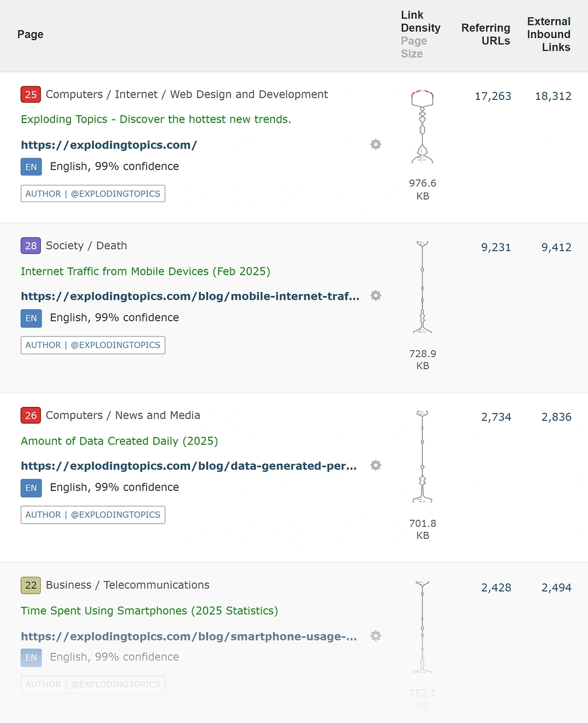Click AUTHOR @EXPLODINGTOPICS tag in News and Media row
Screen dimensions: 588x723
point(93,515)
